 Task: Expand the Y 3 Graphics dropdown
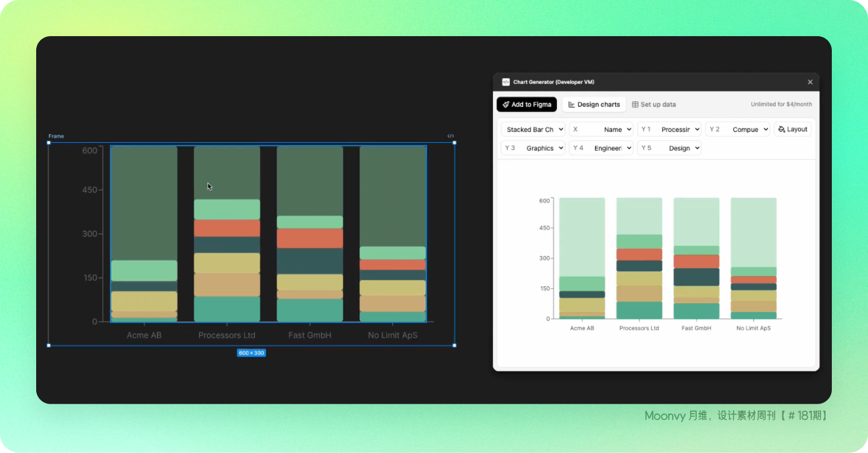coord(533,148)
